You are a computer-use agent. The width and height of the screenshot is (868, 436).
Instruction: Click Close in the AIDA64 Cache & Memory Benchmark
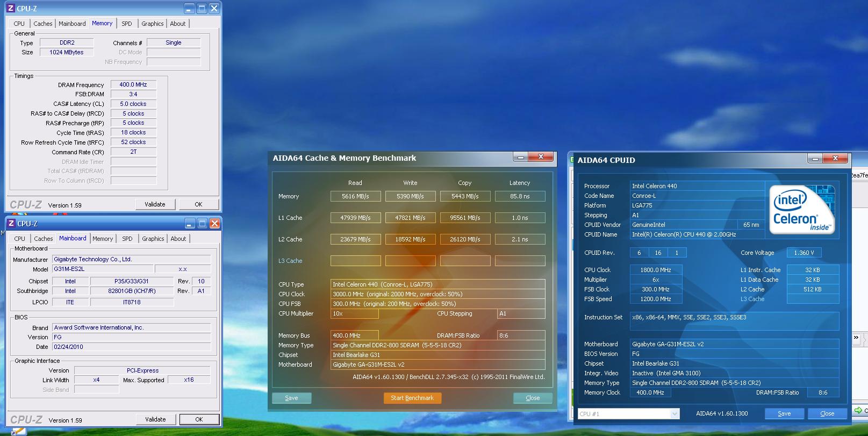[x=533, y=398]
